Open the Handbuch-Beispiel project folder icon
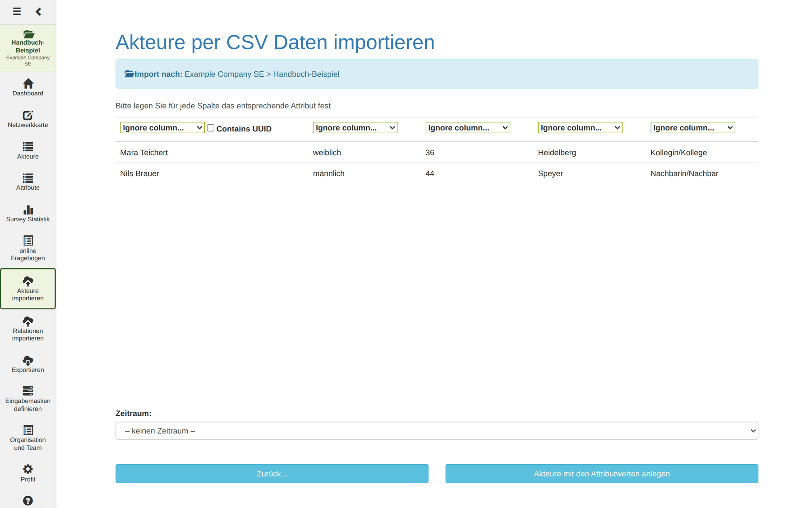812x508 pixels. [x=28, y=34]
